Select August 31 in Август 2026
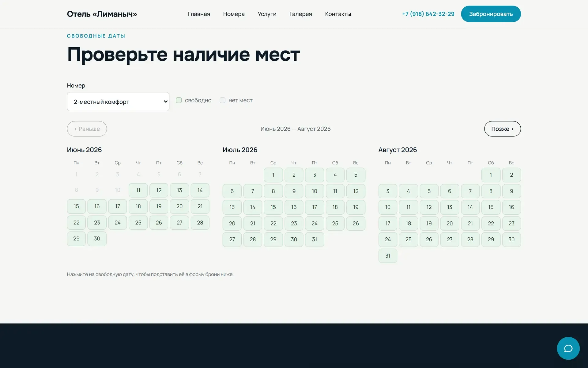Image resolution: width=588 pixels, height=368 pixels. 388,256
